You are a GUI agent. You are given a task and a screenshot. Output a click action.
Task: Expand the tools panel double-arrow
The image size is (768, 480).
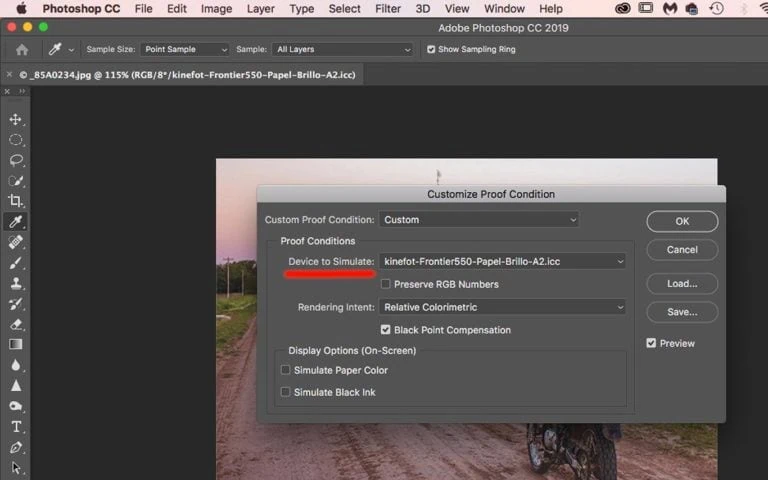tap(22, 92)
